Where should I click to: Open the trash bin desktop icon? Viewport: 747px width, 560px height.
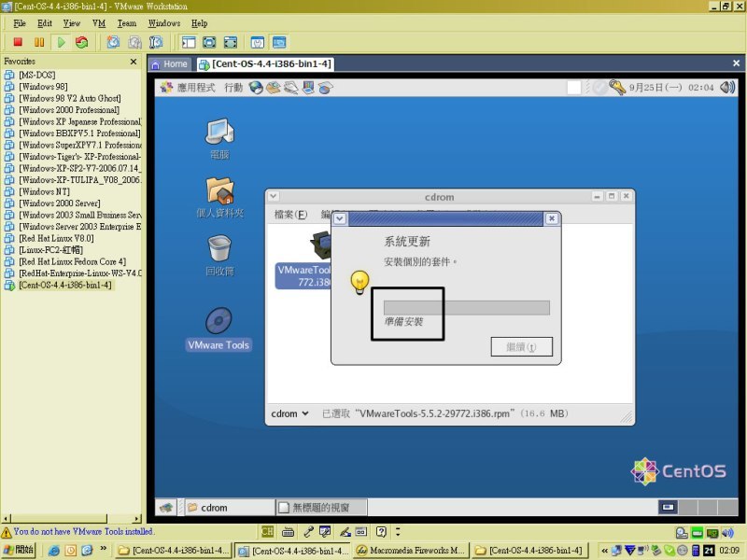(219, 256)
